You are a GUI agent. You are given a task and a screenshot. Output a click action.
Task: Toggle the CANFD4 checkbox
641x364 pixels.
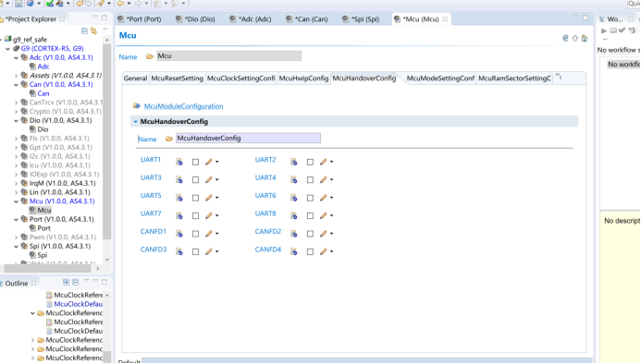[310, 252]
